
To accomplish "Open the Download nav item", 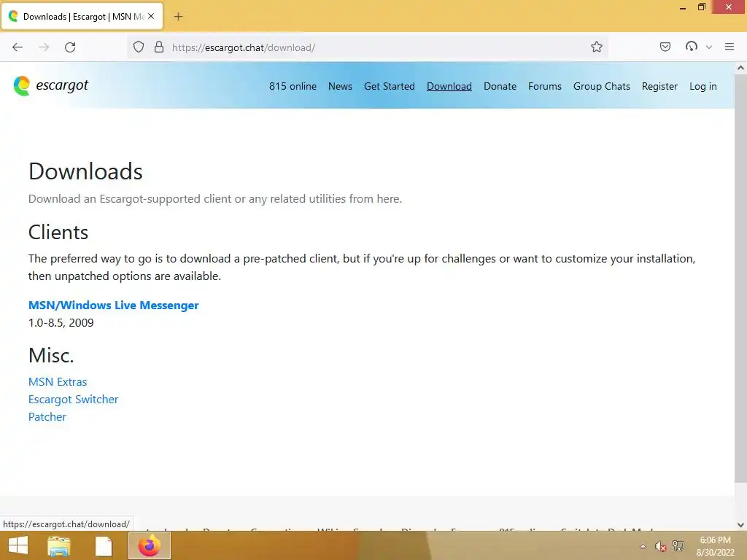I will coord(449,86).
